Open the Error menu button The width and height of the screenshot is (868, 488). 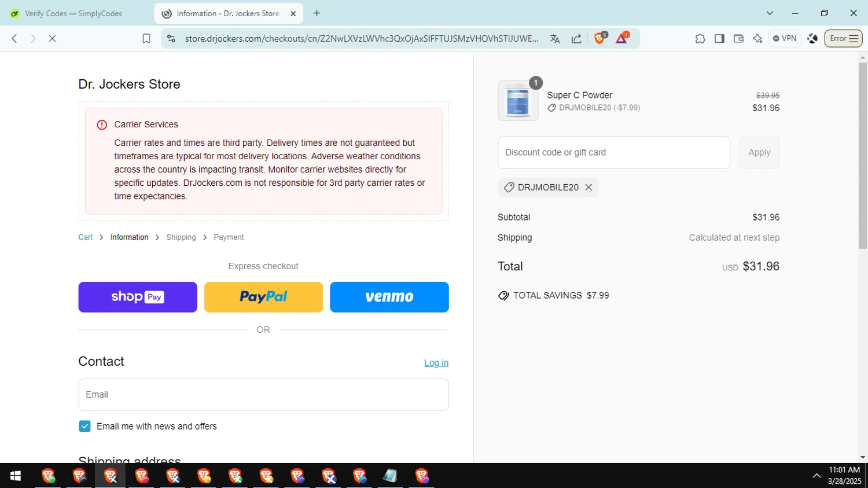point(843,38)
